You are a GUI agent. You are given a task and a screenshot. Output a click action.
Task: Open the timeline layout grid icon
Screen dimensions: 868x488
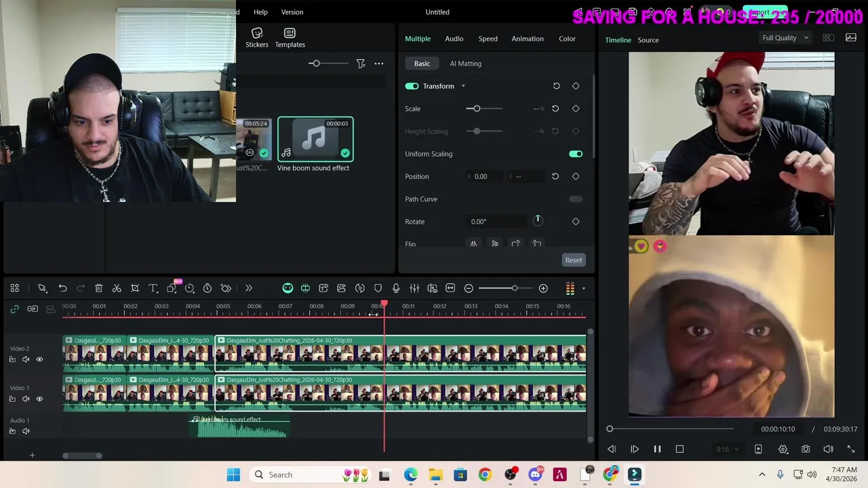(14, 289)
